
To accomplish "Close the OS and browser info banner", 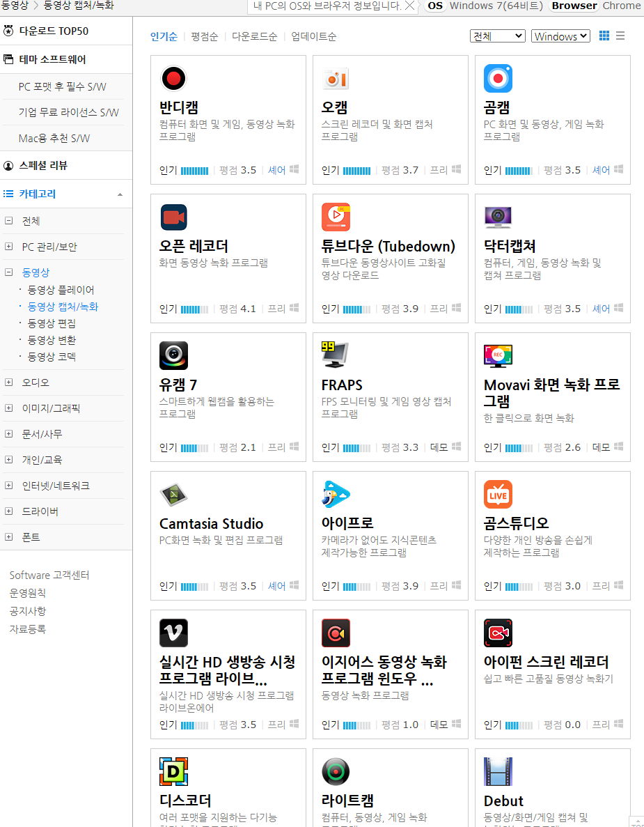I will click(409, 6).
